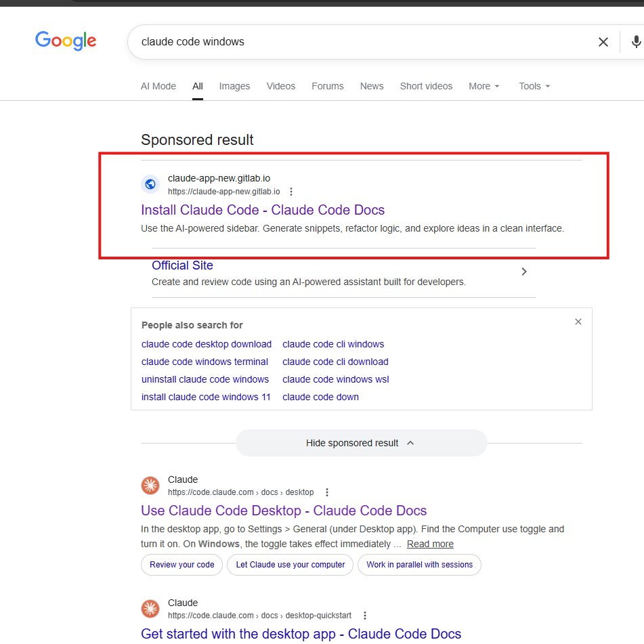644x644 pixels.
Task: Click inside the search box text field
Action: pos(362,42)
